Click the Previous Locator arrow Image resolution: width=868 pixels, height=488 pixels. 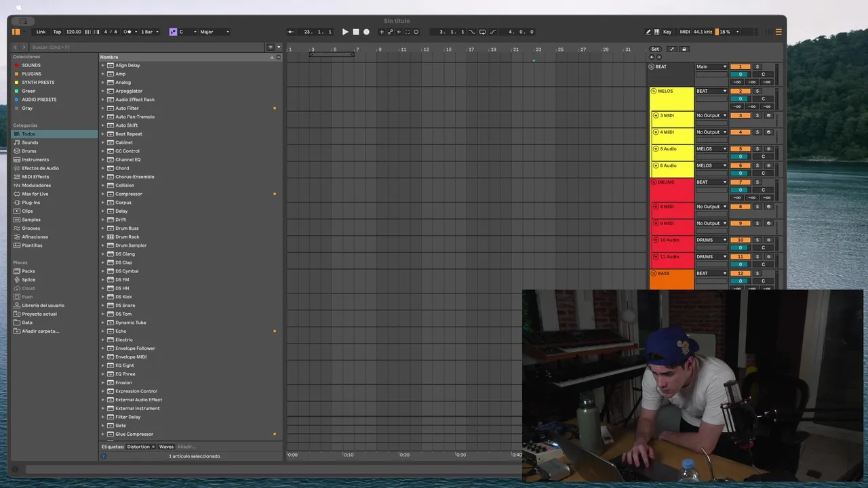click(x=652, y=57)
